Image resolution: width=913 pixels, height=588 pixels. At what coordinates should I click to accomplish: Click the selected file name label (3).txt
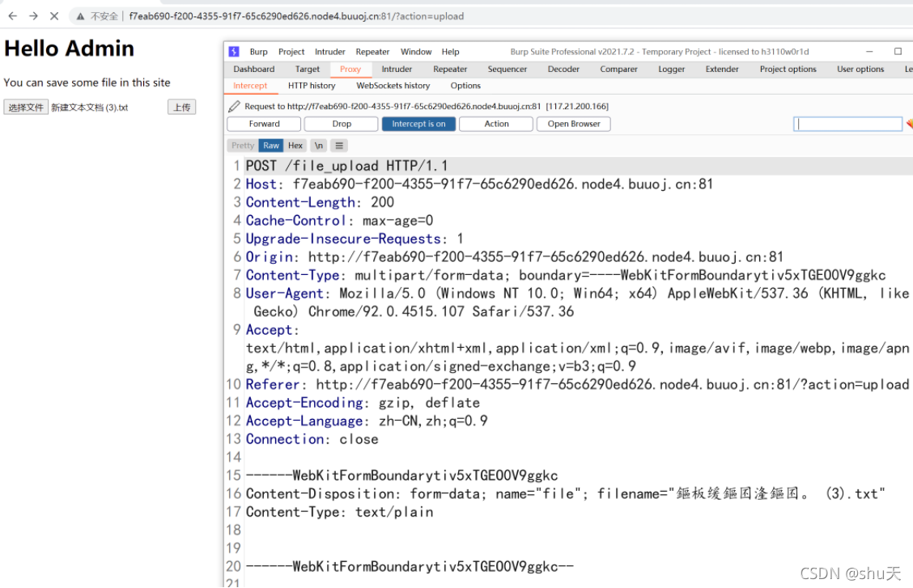[x=90, y=108]
